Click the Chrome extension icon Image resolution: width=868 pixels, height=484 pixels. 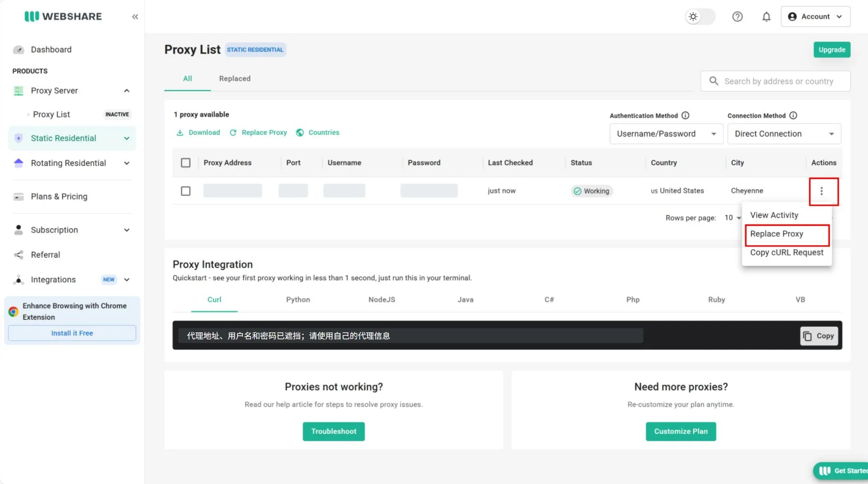(13, 311)
